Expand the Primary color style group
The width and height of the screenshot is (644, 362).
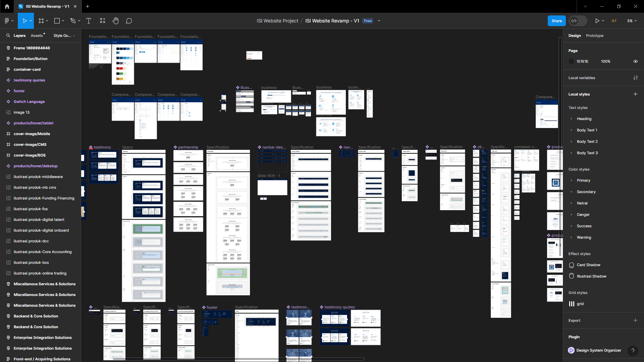coord(572,180)
